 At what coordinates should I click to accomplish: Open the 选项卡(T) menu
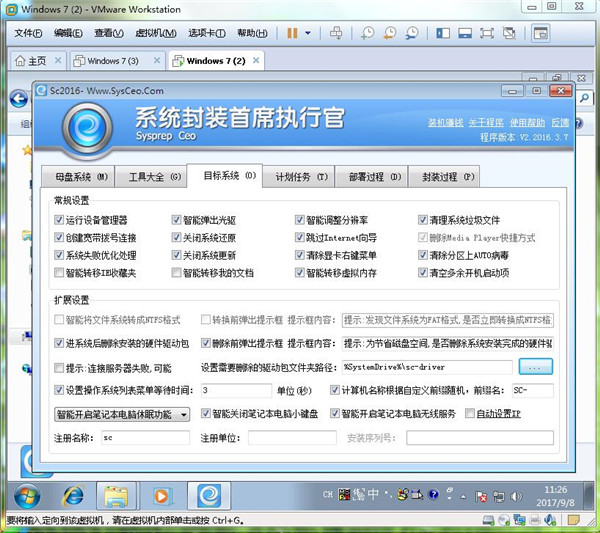(207, 33)
